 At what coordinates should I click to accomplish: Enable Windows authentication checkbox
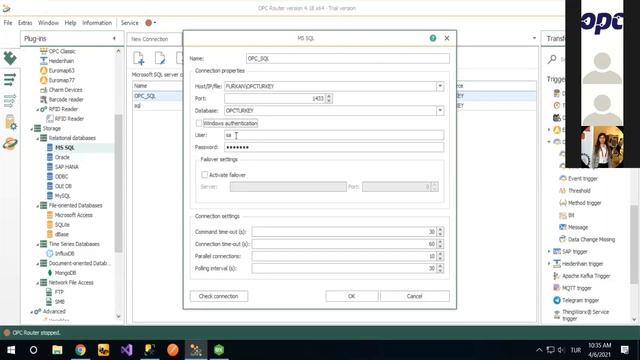199,123
